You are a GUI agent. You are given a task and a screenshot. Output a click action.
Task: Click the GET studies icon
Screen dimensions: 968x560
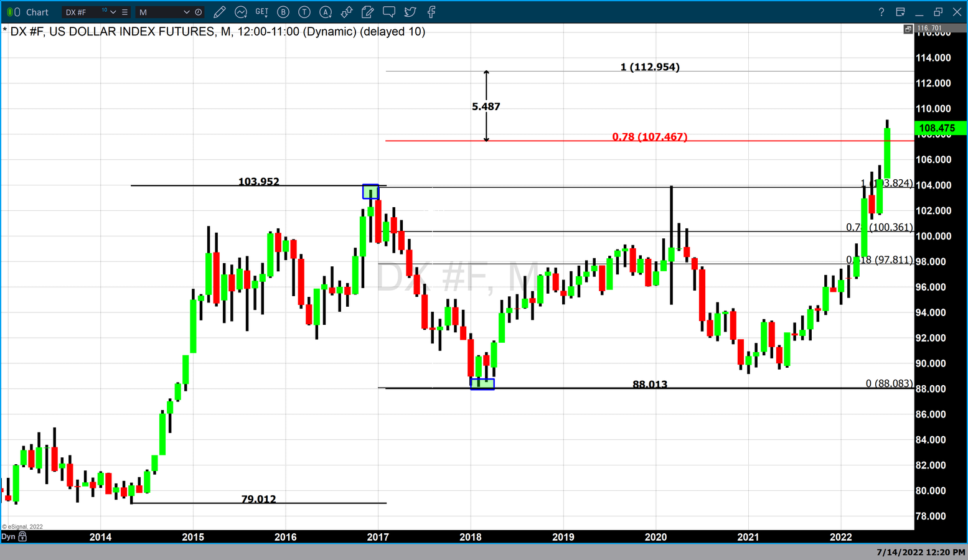point(262,12)
